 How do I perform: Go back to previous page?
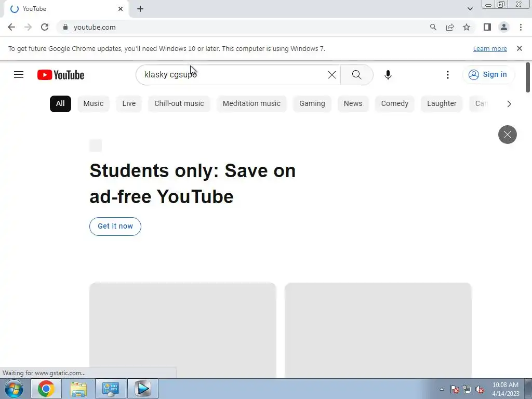click(11, 27)
